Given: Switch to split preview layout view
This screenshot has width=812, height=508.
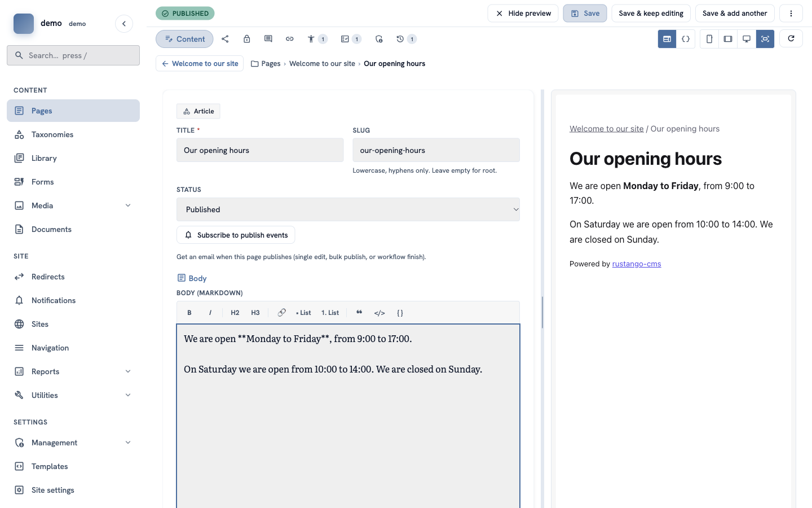Looking at the screenshot, I should (667, 39).
